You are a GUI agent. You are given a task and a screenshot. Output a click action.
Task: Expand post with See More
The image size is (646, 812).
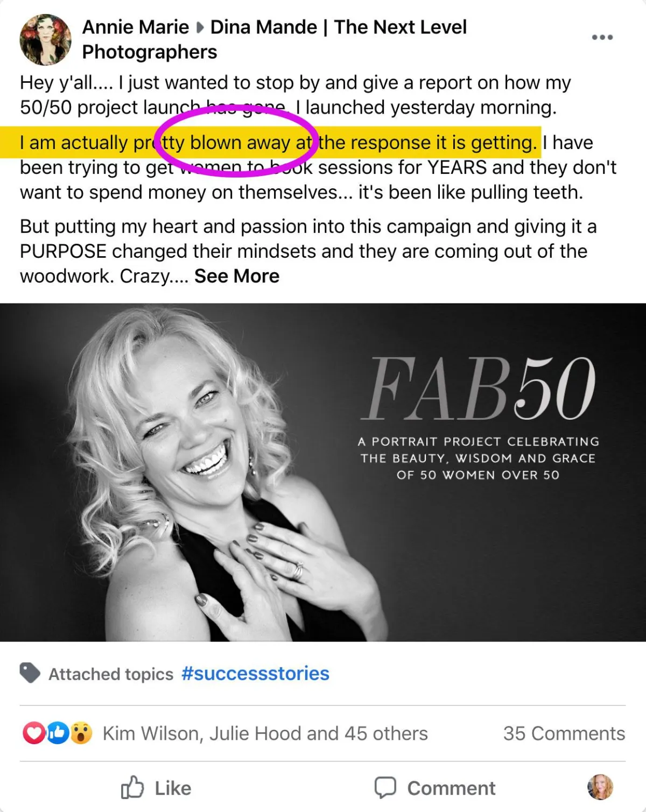[237, 276]
